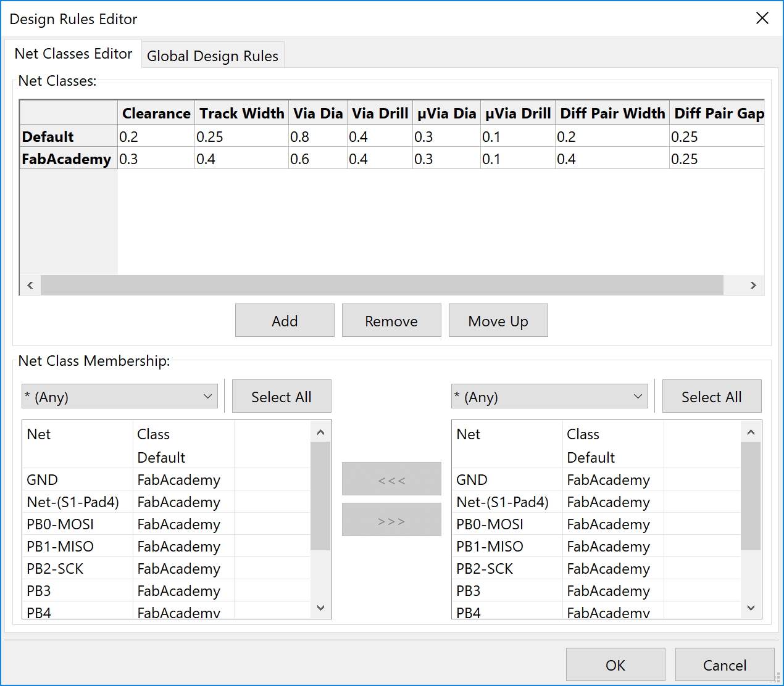
Task: Select the FabAcademy net class row header
Action: tap(69, 159)
